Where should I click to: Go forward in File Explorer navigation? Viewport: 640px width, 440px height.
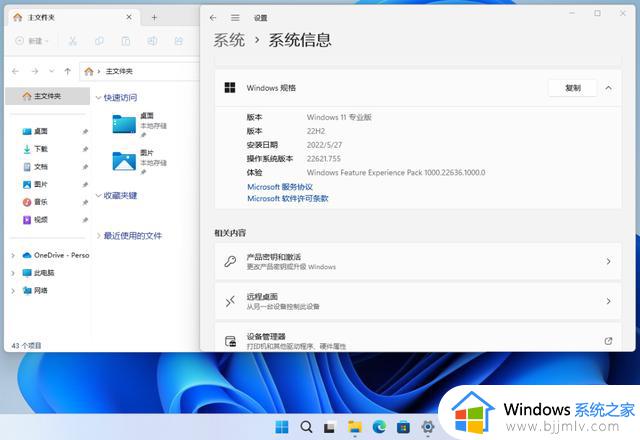click(x=35, y=71)
